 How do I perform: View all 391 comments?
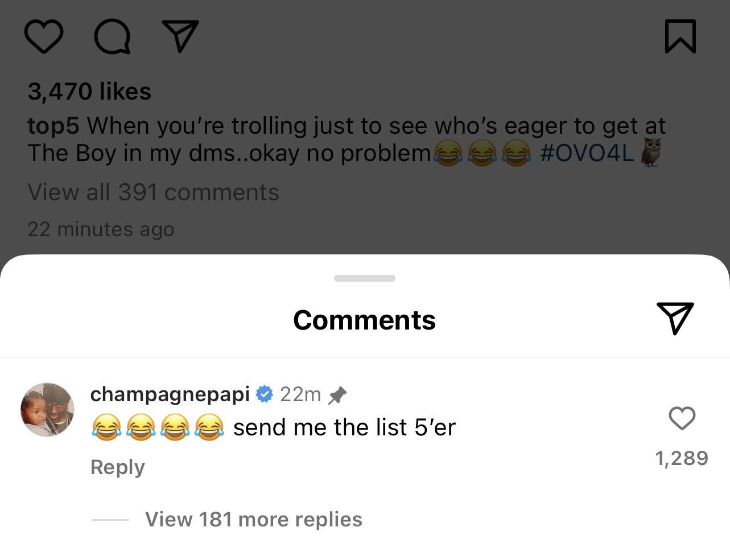[x=153, y=192]
